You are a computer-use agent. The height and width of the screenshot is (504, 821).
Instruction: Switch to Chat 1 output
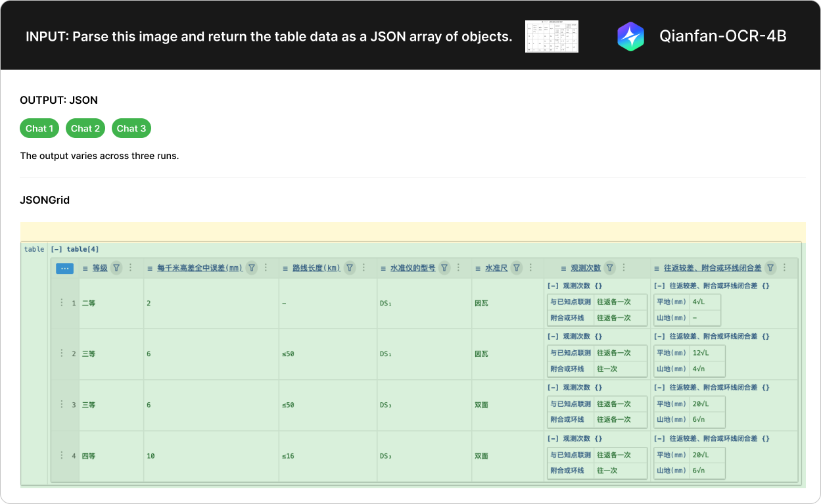pyautogui.click(x=39, y=128)
